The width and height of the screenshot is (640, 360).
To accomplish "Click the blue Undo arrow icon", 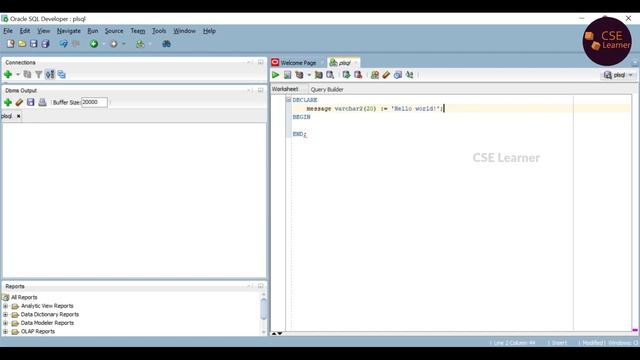I will (63, 44).
